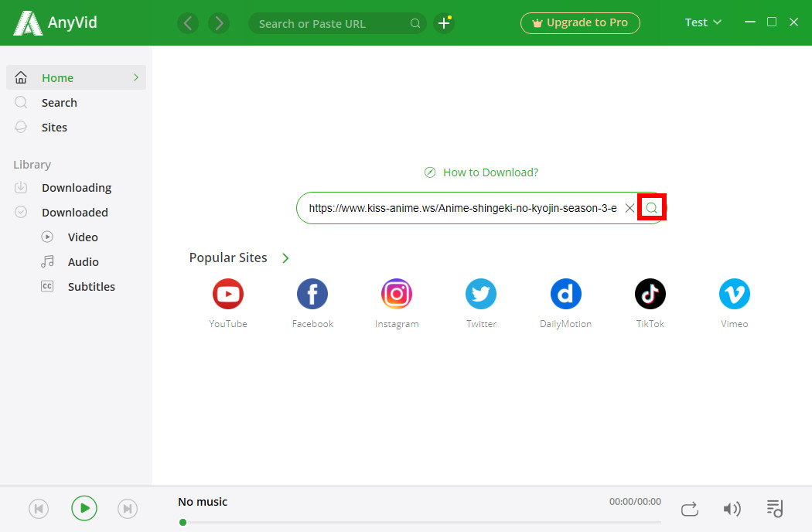Open Home in the sidebar
812x532 pixels.
[x=76, y=77]
